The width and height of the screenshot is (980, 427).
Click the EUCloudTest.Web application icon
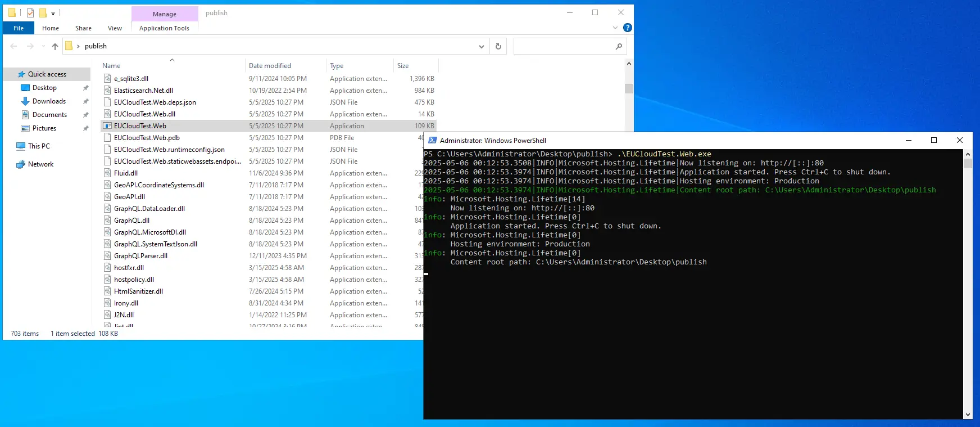107,126
